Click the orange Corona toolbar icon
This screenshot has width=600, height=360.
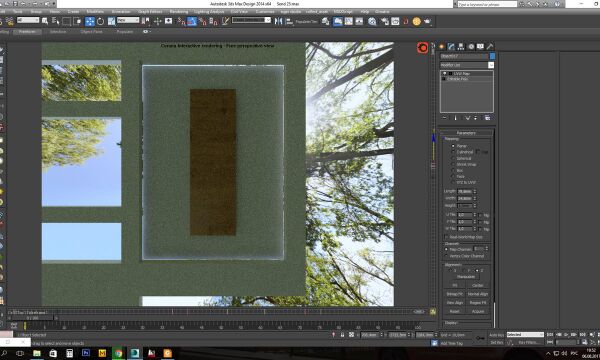tap(416, 21)
